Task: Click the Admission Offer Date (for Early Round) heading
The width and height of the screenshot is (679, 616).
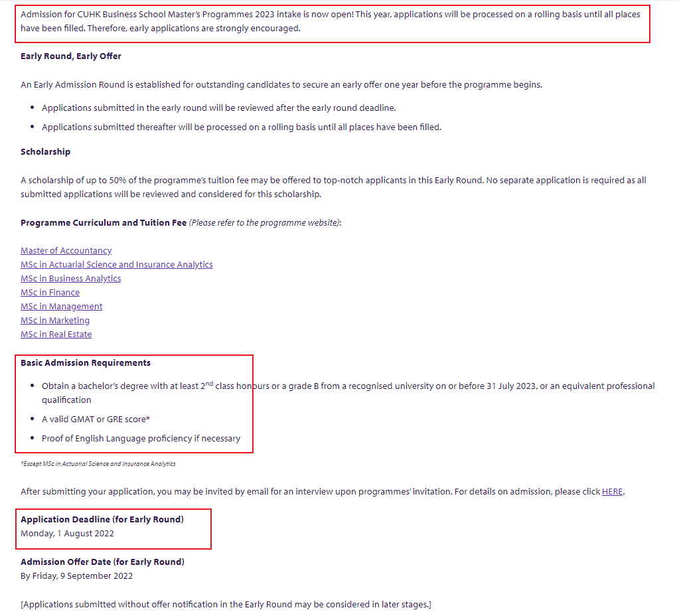Action: click(x=102, y=562)
